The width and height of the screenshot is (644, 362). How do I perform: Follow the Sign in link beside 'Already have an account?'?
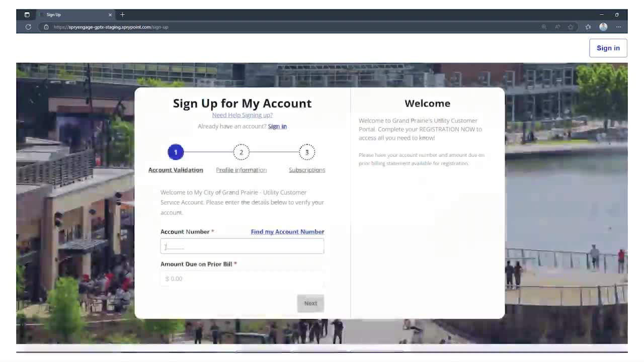point(277,127)
